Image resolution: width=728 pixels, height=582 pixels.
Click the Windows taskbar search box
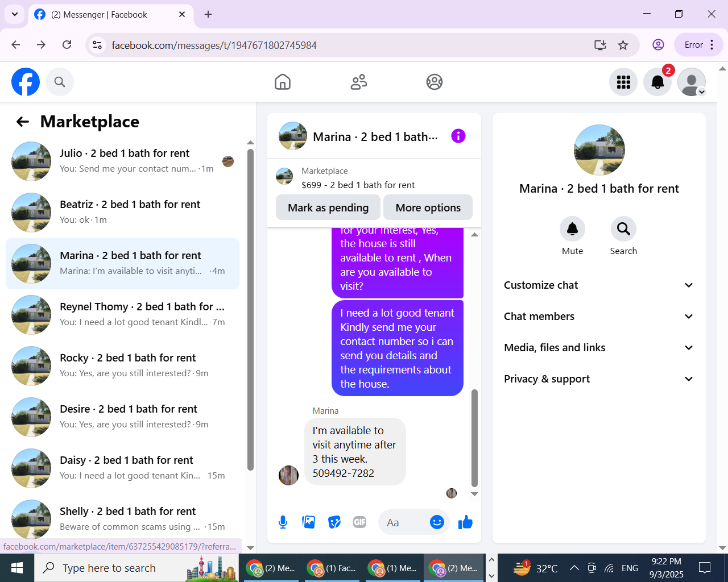(137, 568)
